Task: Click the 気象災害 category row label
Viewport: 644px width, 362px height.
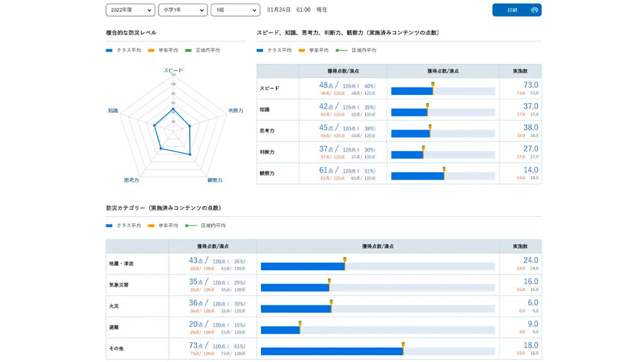Action: coord(119,285)
